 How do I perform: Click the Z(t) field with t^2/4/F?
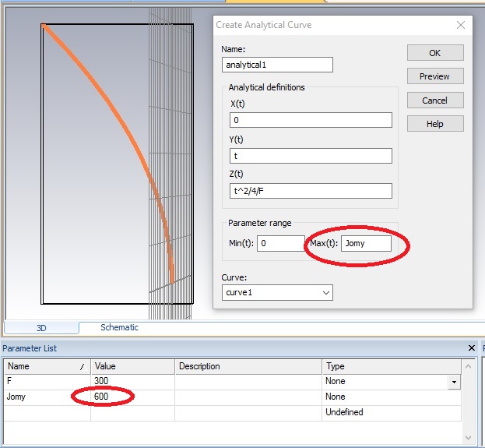coord(311,191)
